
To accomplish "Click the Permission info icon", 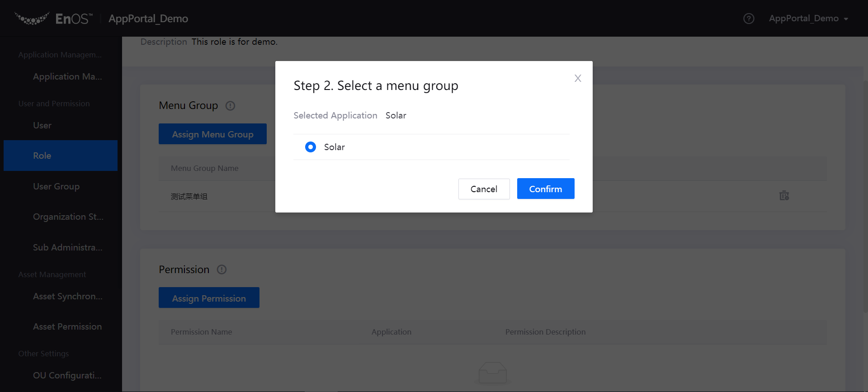I will [x=222, y=269].
